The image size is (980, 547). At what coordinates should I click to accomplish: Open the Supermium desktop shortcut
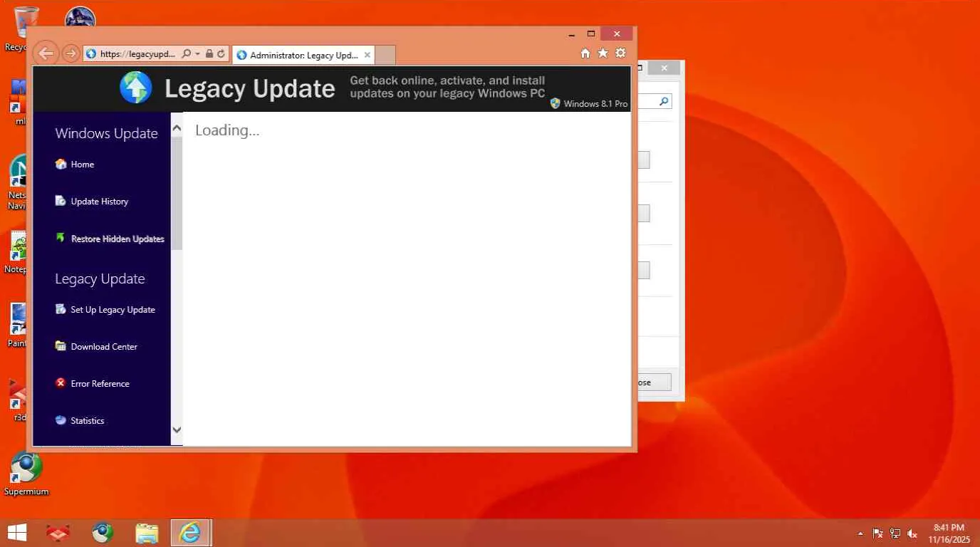(26, 474)
